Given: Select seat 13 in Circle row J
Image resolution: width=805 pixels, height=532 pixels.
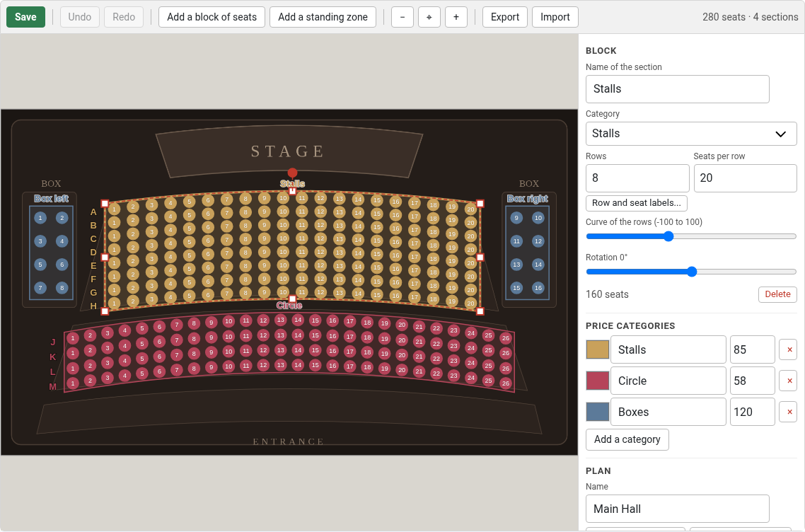Looking at the screenshot, I should click(x=280, y=320).
